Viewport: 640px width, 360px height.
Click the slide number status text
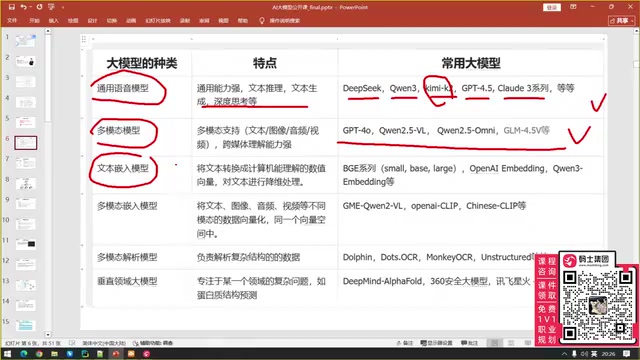[x=33, y=343]
